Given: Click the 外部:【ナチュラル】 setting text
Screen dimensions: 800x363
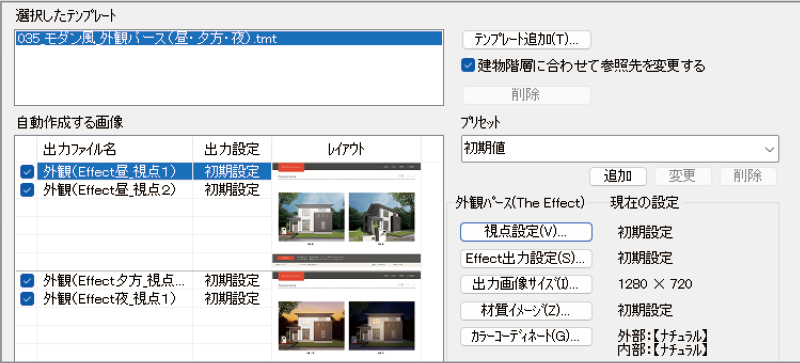Looking at the screenshot, I should point(662,335).
